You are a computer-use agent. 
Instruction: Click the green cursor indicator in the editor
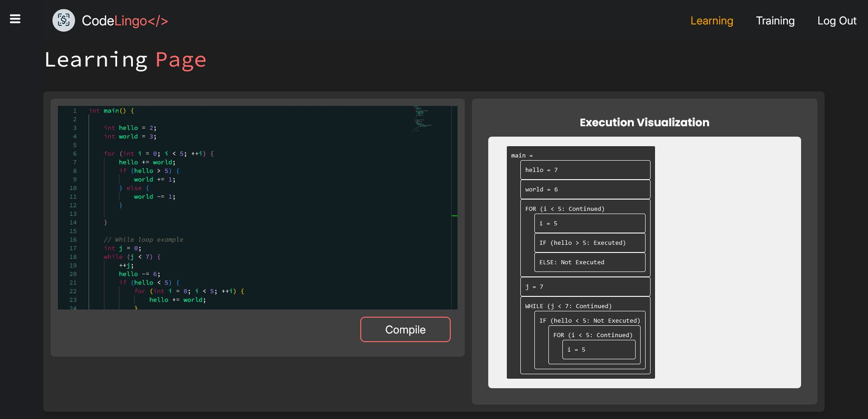(x=455, y=216)
